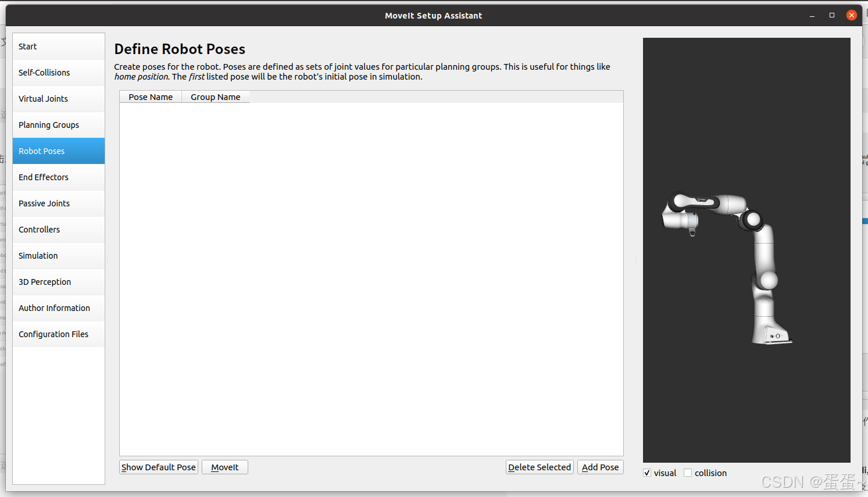Viewport: 868px width, 497px height.
Task: Open Configuration Files section
Action: [59, 334]
